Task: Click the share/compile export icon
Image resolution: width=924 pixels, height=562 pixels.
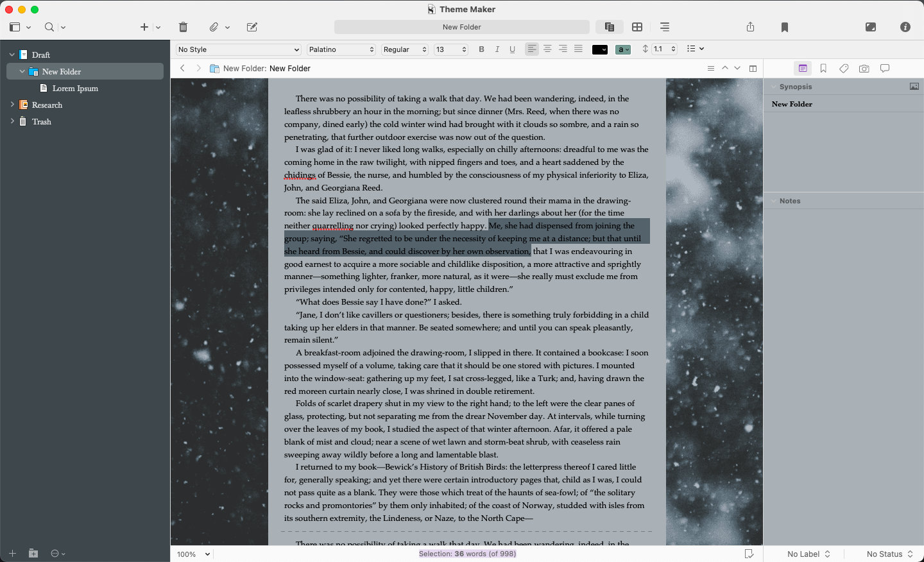Action: (751, 27)
